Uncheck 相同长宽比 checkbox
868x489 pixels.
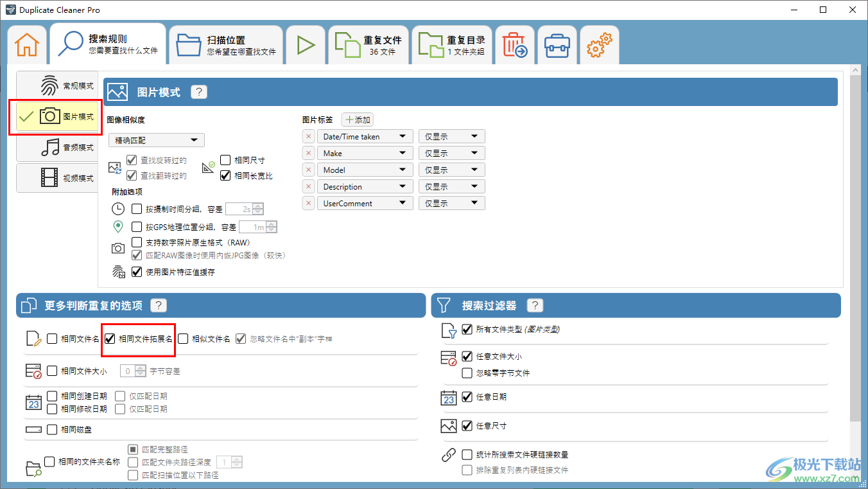click(x=225, y=175)
